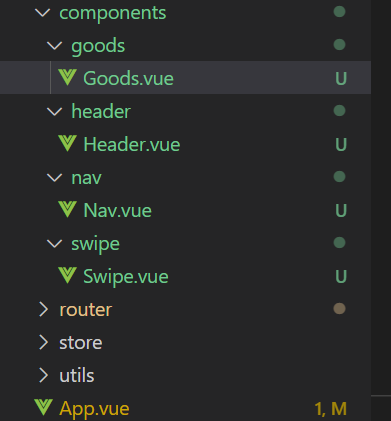Click the 1, M badge on App.vue
Screen dimensions: 391x421
[331, 409]
